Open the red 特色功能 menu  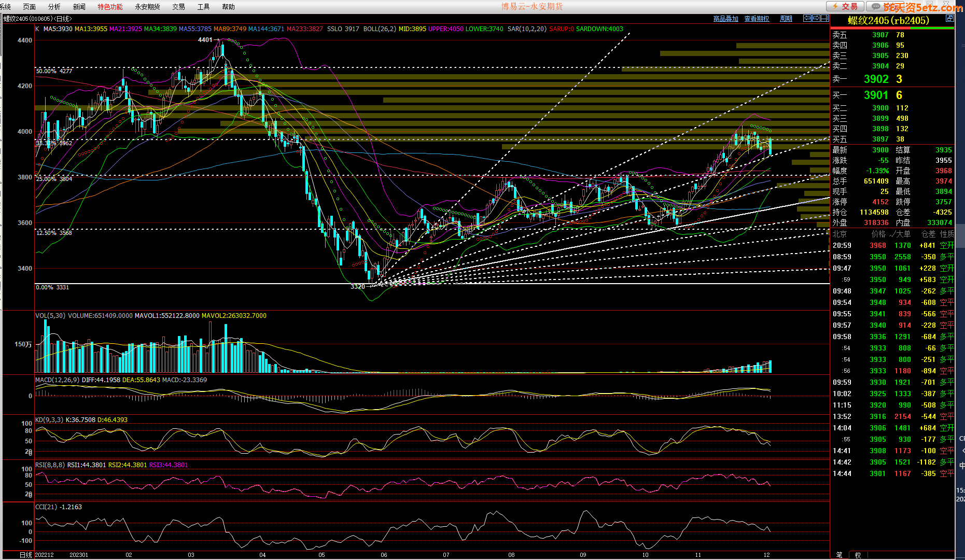click(110, 7)
